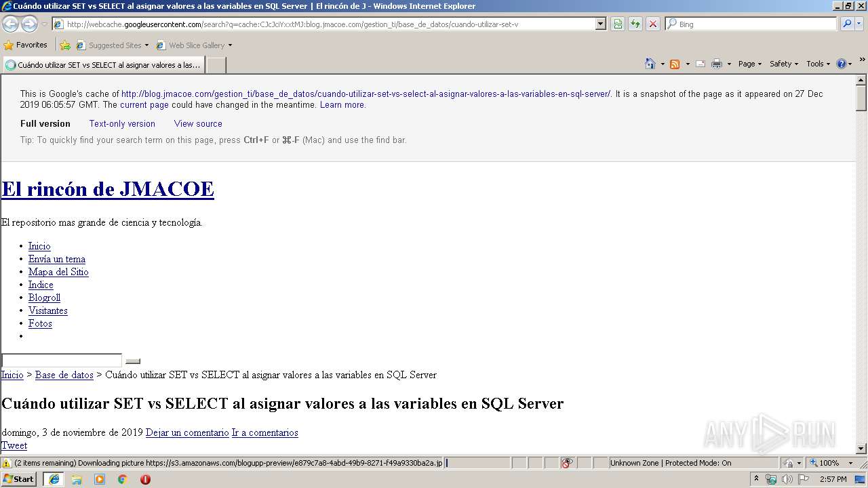Click the Bing search box
Image resolution: width=868 pixels, height=488 pixels.
[751, 24]
